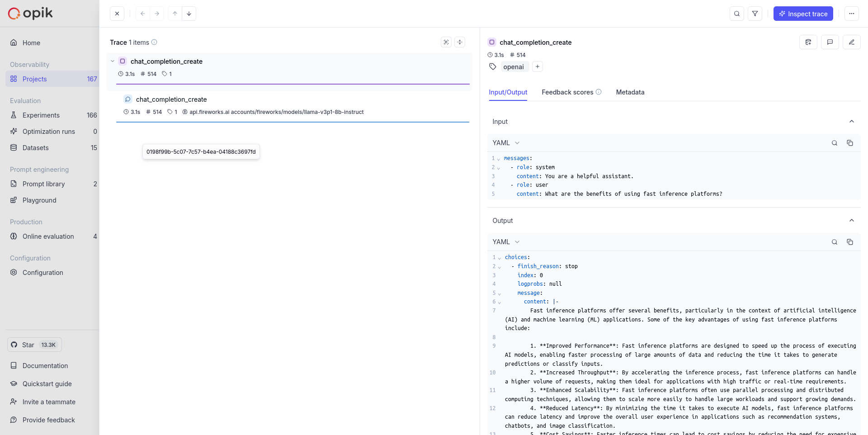868x435 pixels.
Task: Open the trace filters icon
Action: click(x=755, y=14)
